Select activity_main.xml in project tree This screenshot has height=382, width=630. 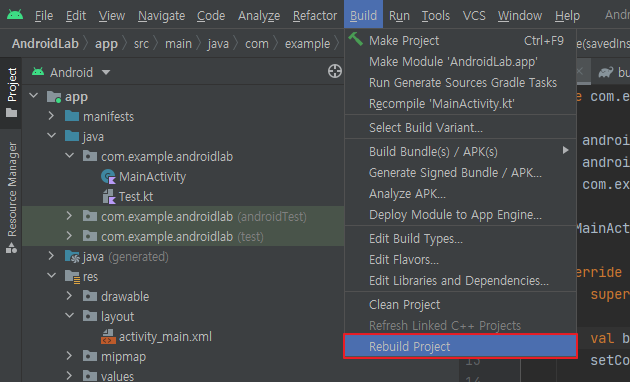coord(165,337)
